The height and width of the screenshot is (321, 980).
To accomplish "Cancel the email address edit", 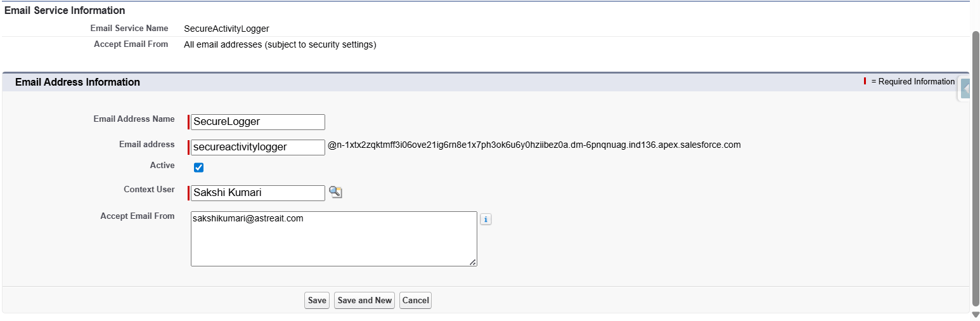I will coord(415,301).
